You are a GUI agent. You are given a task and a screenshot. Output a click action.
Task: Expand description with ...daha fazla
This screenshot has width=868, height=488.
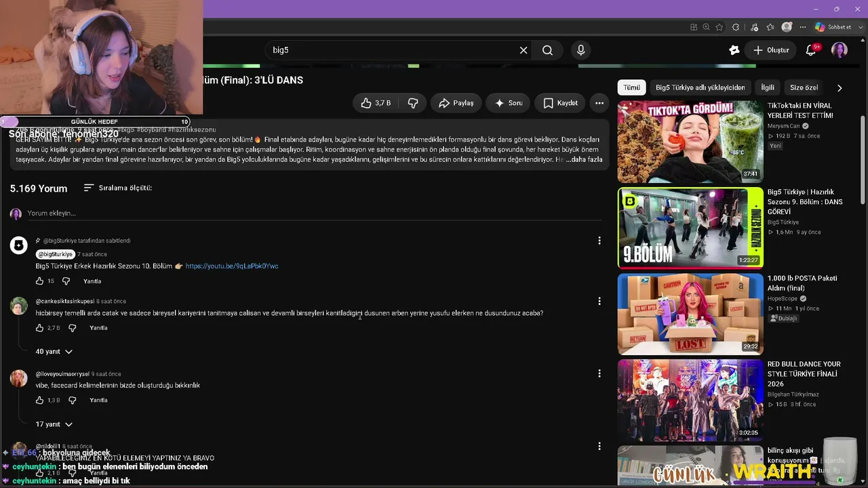[584, 160]
